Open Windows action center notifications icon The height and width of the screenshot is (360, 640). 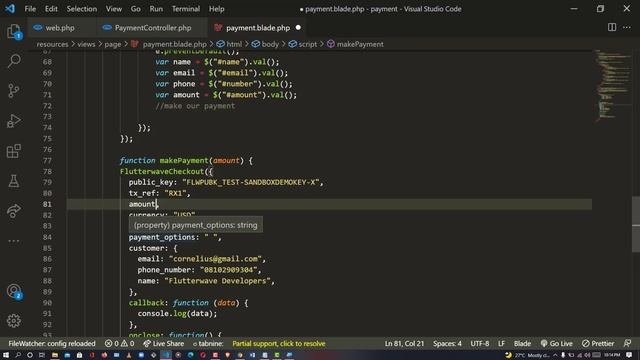click(629, 355)
